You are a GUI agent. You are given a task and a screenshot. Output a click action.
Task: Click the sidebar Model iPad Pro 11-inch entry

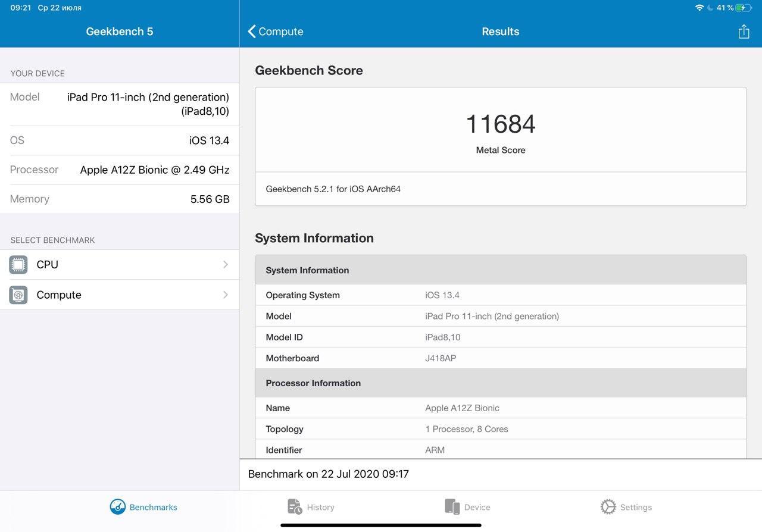coord(120,104)
